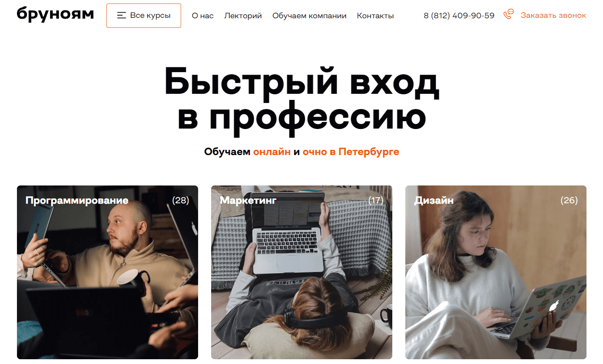Screen dimensions: 603x364
Task: Open Обучаем компании page
Action: coord(309,16)
